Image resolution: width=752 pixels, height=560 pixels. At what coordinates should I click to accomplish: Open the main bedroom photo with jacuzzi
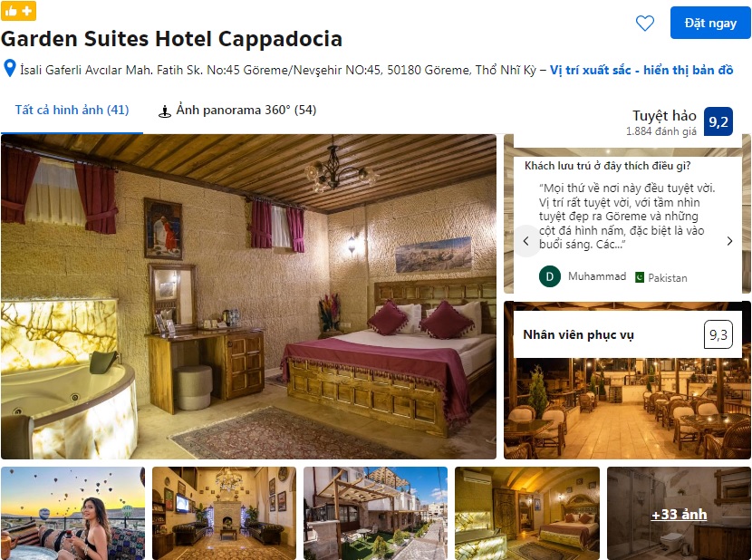coord(248,296)
